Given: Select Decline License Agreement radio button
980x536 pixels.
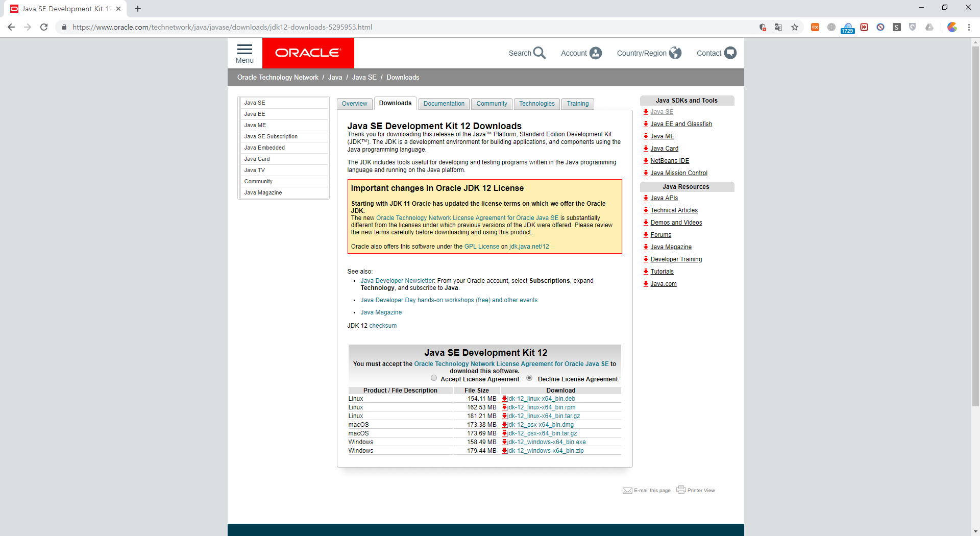Looking at the screenshot, I should pyautogui.click(x=529, y=378).
